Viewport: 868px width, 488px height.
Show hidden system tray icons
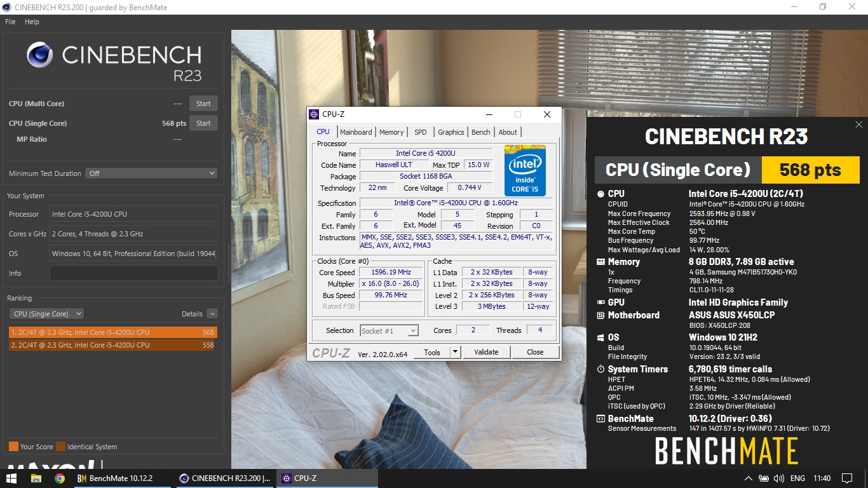pyautogui.click(x=748, y=478)
